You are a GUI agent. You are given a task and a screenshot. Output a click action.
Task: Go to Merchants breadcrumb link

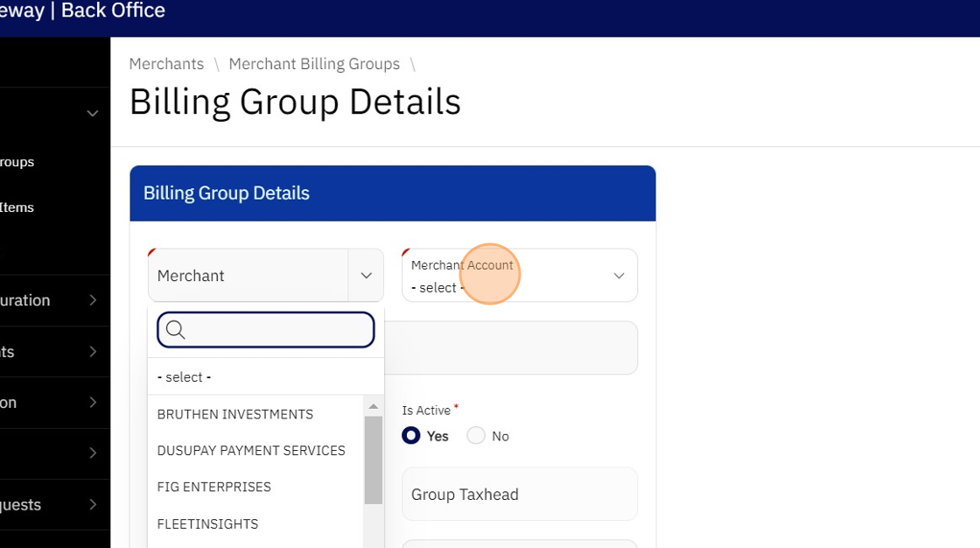tap(166, 64)
